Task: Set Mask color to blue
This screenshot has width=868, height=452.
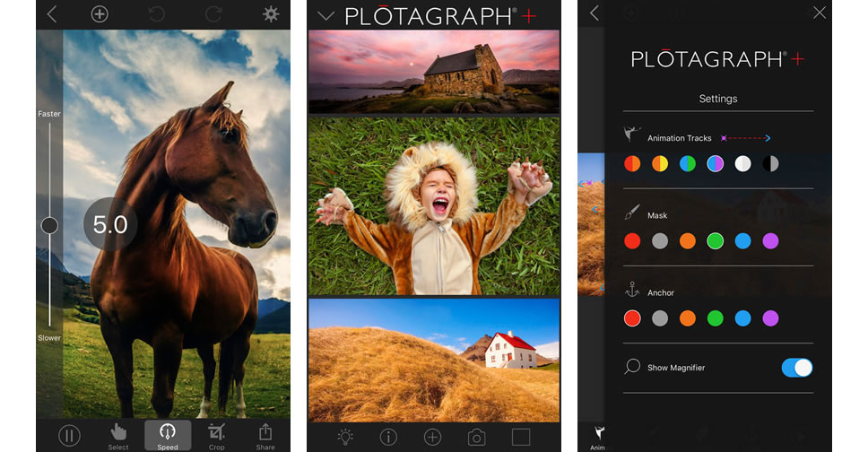Action: tap(742, 241)
